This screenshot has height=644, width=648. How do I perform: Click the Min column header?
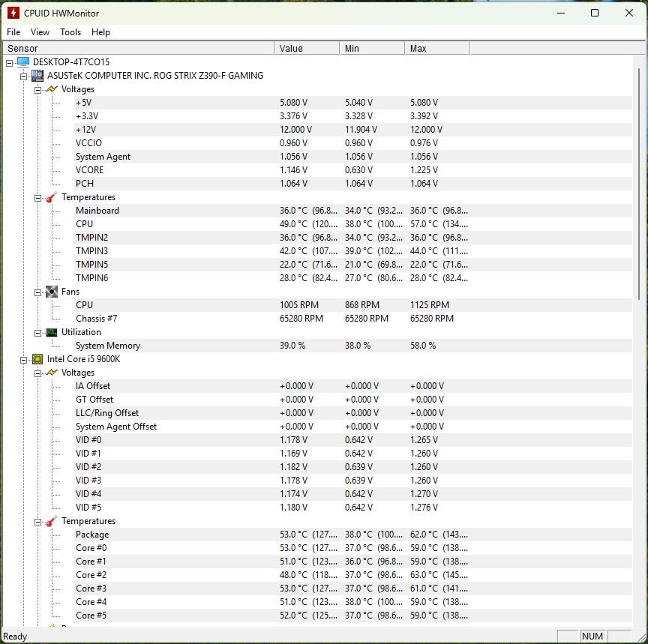pos(372,48)
